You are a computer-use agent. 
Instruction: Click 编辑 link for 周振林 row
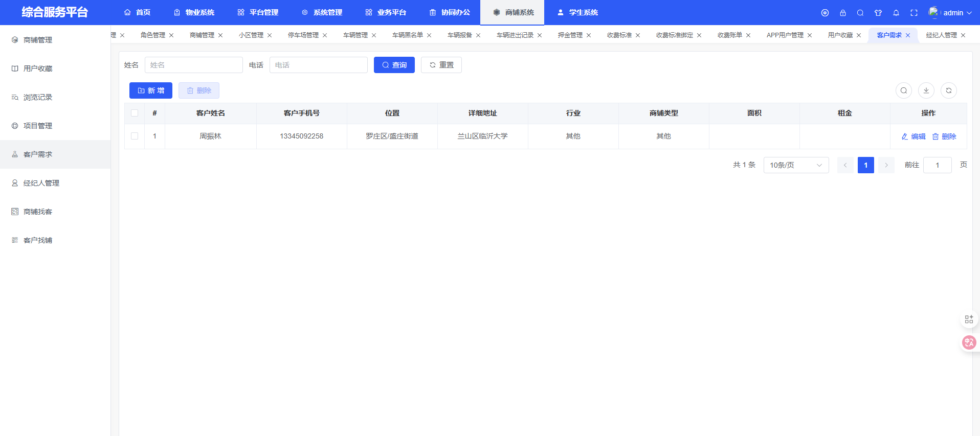point(914,136)
